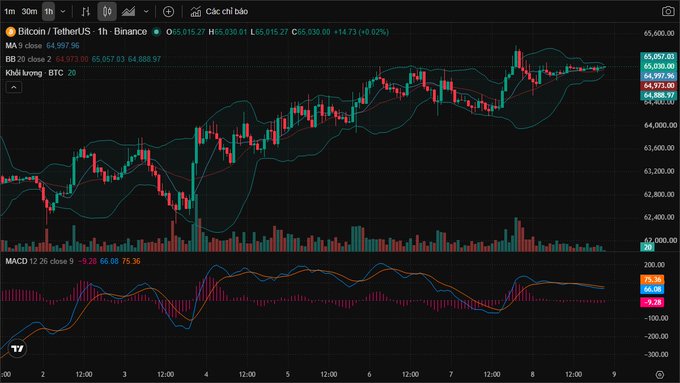Click the volume value 20 label
Screen dimensions: 680x383
click(x=647, y=247)
